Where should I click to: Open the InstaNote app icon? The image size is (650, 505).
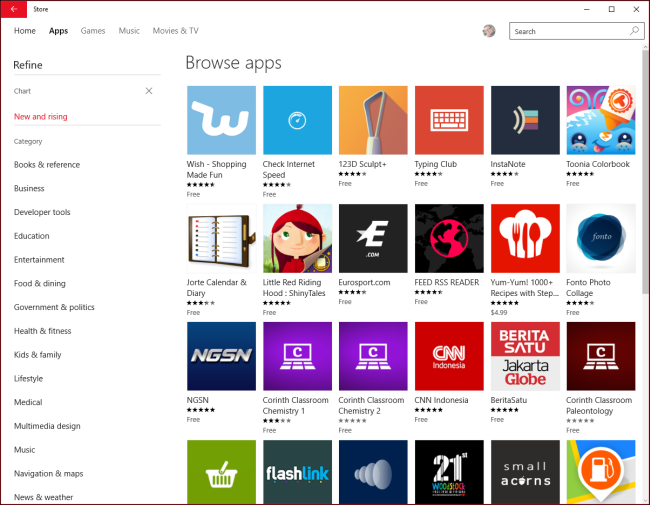(525, 120)
